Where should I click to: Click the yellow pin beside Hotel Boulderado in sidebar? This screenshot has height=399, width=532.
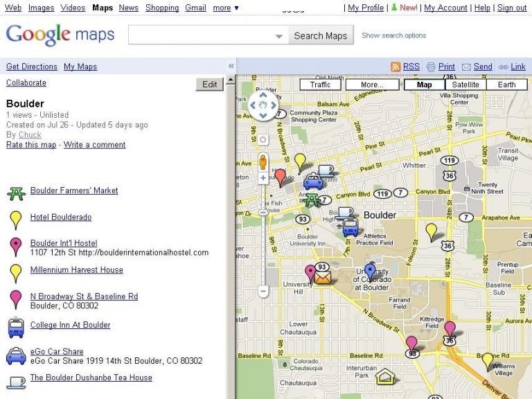coord(16,220)
